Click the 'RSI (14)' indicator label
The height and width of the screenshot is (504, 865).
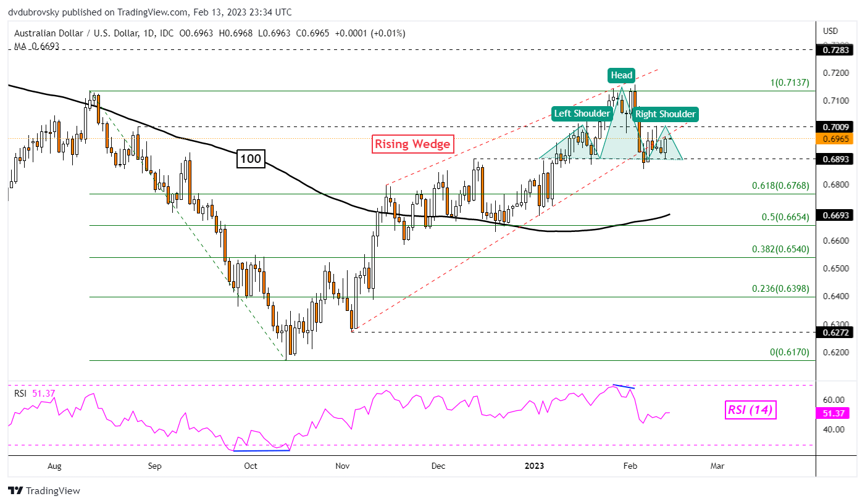[750, 409]
